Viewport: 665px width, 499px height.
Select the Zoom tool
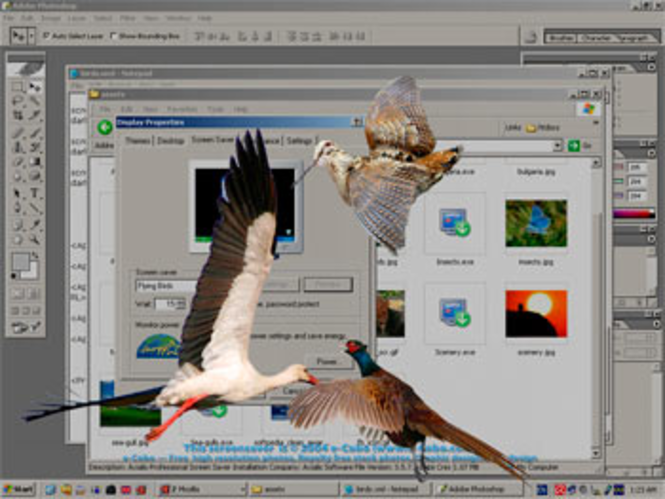35,240
